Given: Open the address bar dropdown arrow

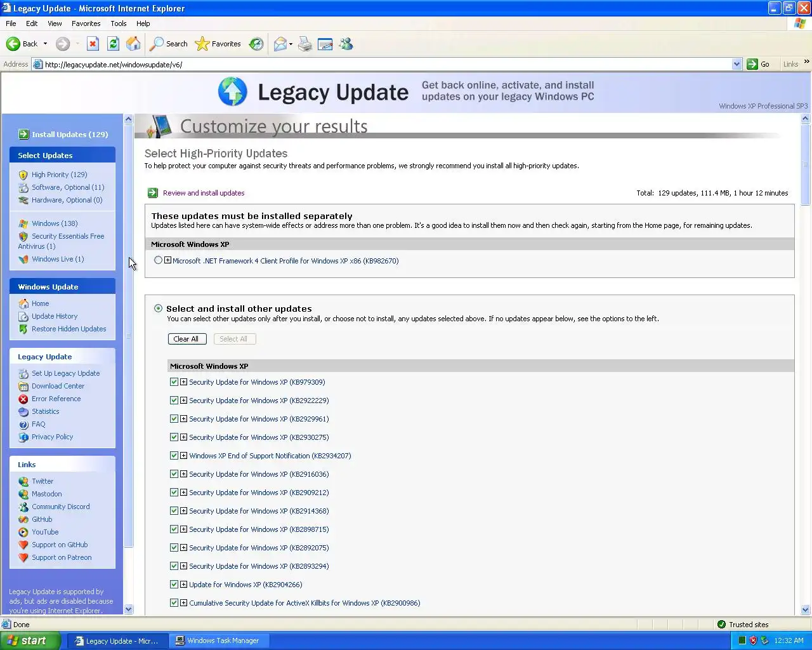Looking at the screenshot, I should pyautogui.click(x=737, y=64).
